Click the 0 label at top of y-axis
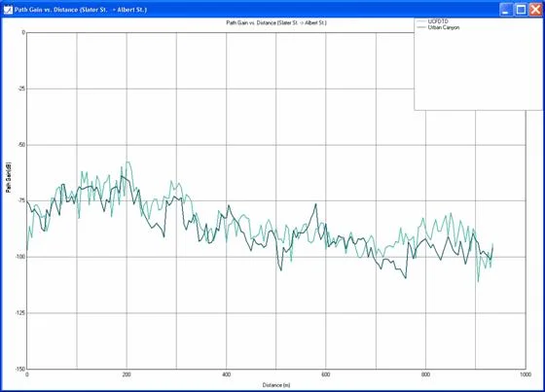Screen dimensions: 545x392 23,33
